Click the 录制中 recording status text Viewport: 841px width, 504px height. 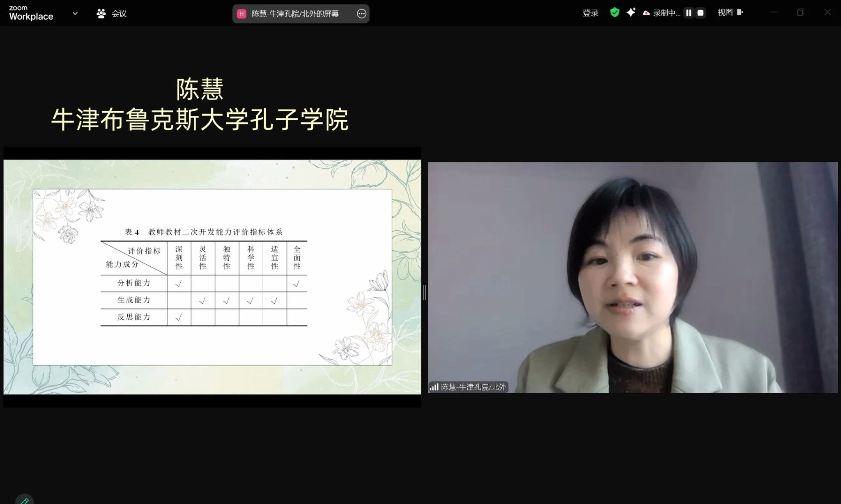(x=666, y=13)
